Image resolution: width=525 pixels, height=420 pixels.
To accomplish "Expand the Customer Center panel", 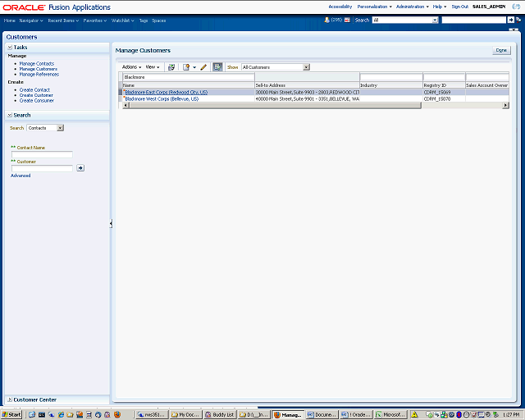I will (x=10, y=399).
